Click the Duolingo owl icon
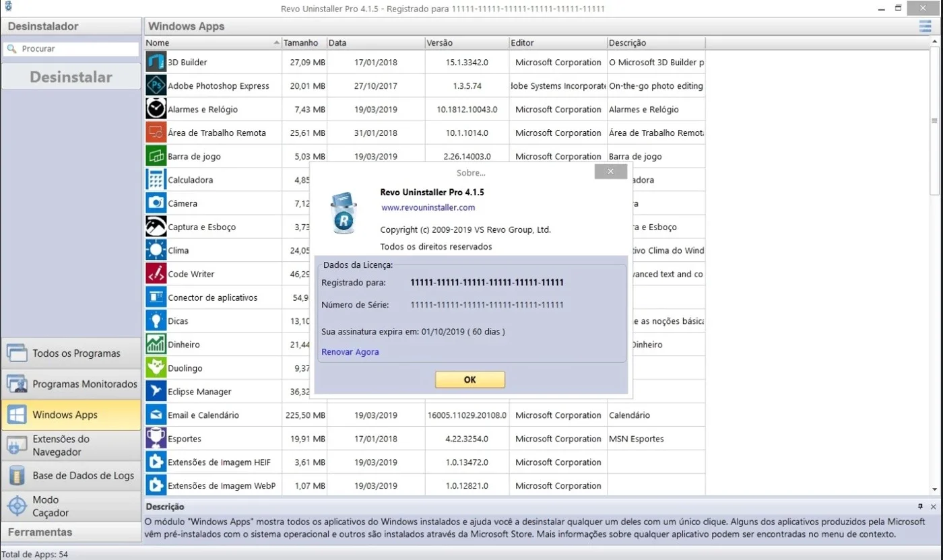The image size is (943, 560). point(156,368)
